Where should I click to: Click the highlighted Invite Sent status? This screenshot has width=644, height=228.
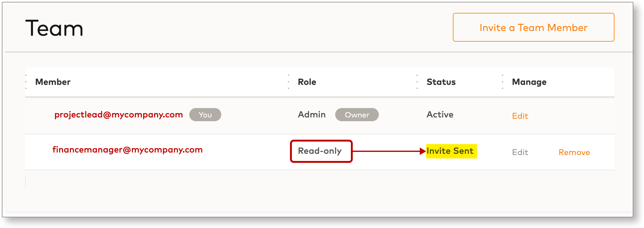click(450, 151)
